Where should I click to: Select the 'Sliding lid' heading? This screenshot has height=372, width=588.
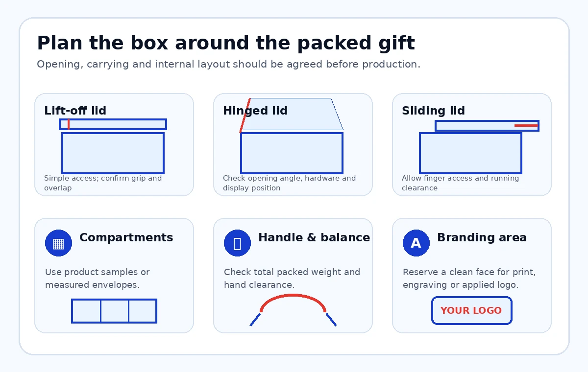point(433,111)
